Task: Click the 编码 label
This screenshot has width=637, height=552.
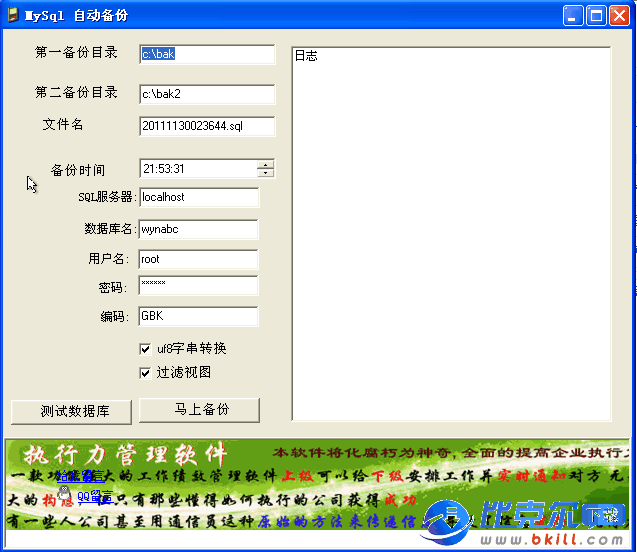Action: [x=114, y=316]
